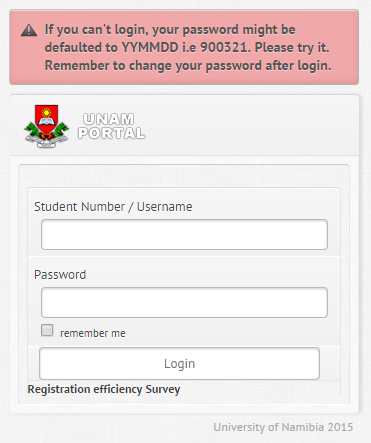The image size is (371, 443).
Task: Focus the Password input field
Action: tap(184, 302)
